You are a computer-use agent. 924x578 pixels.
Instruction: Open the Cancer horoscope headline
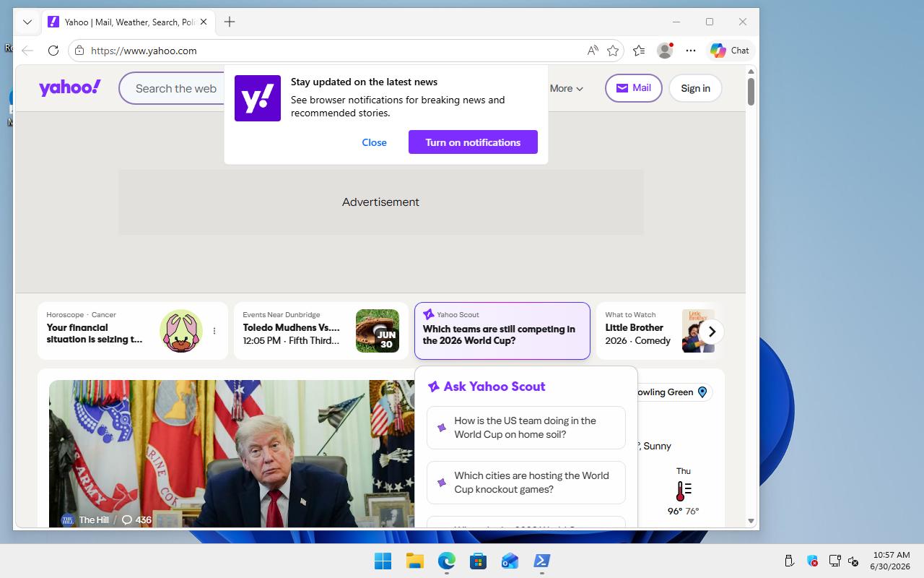95,333
